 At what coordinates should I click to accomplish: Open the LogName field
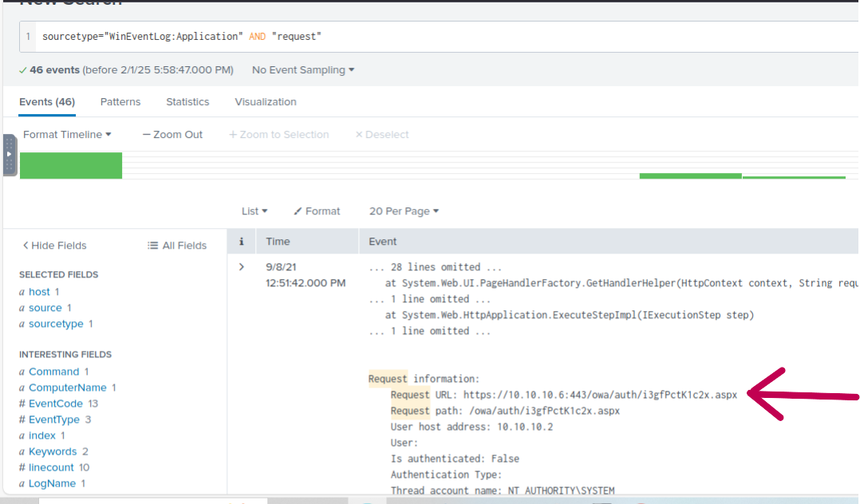tap(52, 482)
